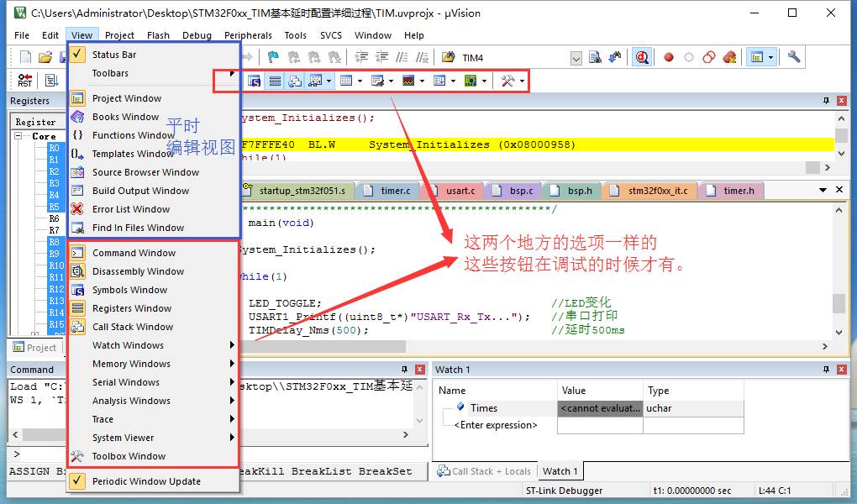Click the editor horizontal scrollbar thumb
This screenshot has width=857, height=504.
click(323, 347)
